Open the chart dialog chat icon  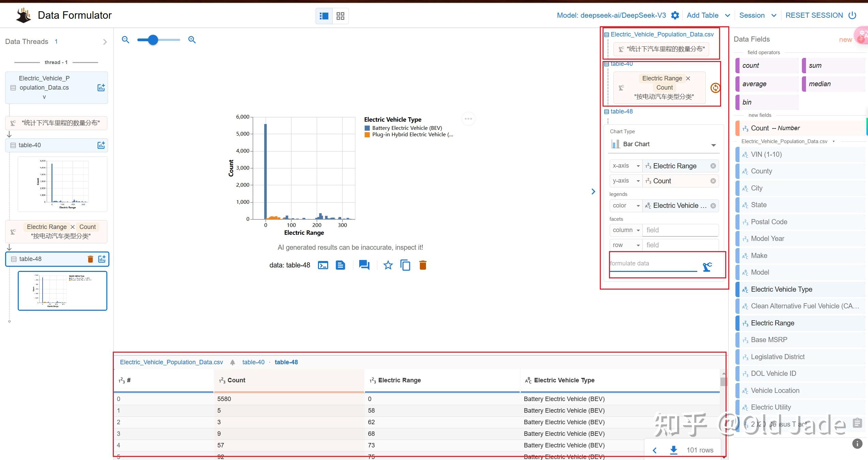click(364, 265)
